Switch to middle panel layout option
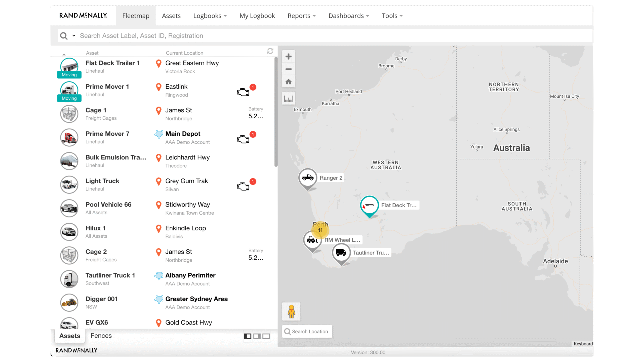Screen dimensions: 644x362 (257, 336)
